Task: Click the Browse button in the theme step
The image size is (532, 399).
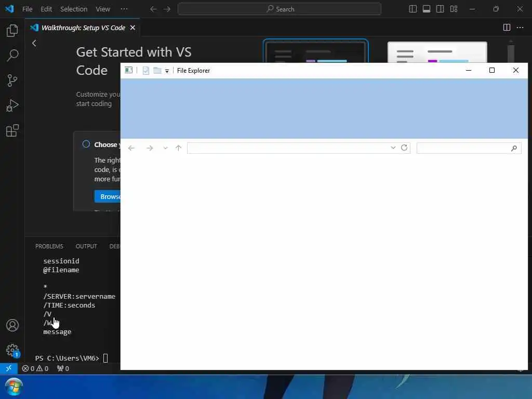Action: 108,196
